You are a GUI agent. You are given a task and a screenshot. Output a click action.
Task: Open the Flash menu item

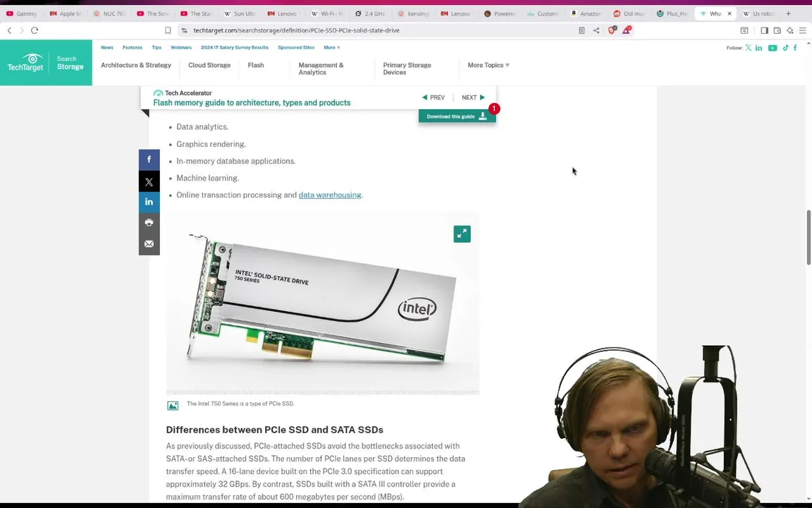(256, 66)
